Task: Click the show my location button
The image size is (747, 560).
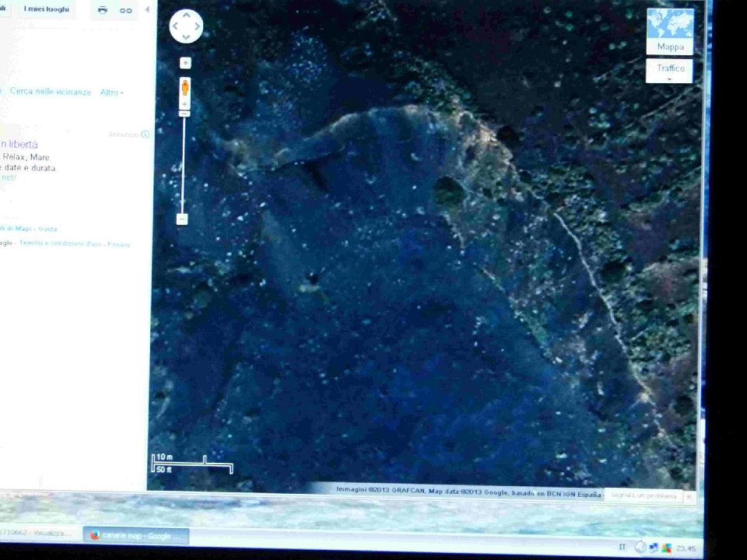Action: click(x=185, y=63)
